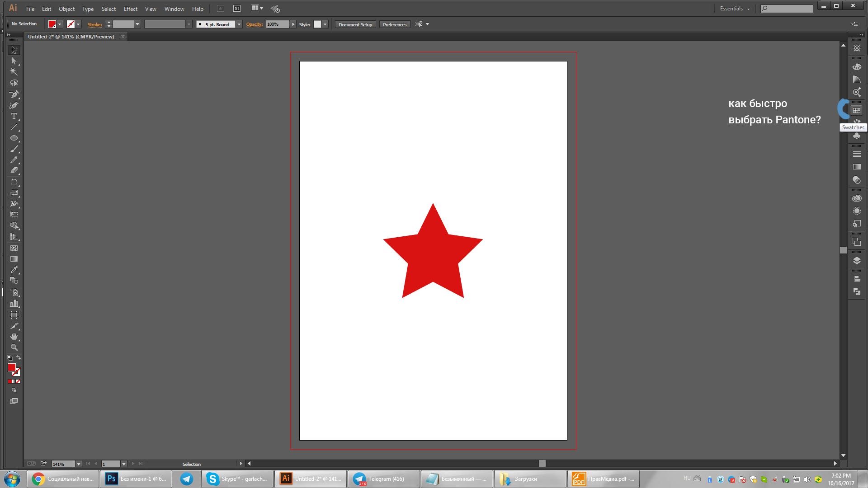Open the Layers panel icon

click(x=857, y=261)
